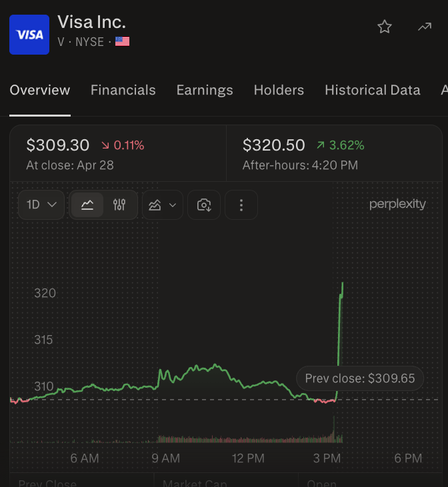
Task: Open the Historical Data tab
Action: [373, 90]
